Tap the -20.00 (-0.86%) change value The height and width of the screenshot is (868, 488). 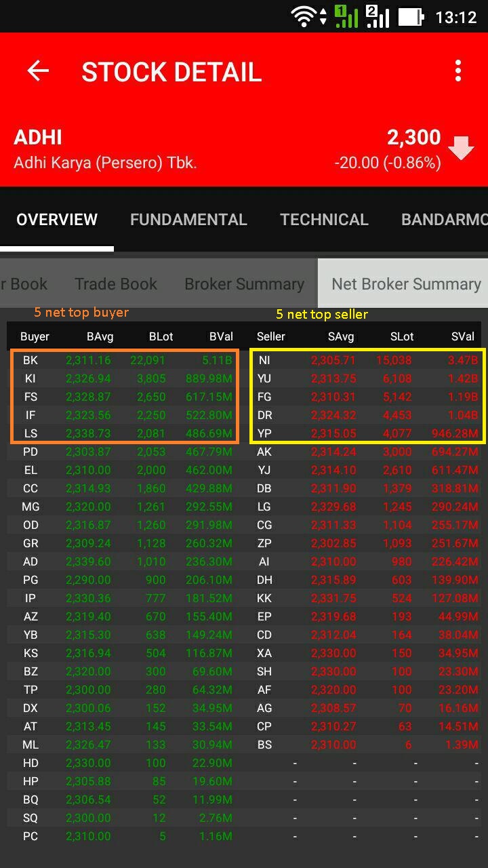[387, 163]
